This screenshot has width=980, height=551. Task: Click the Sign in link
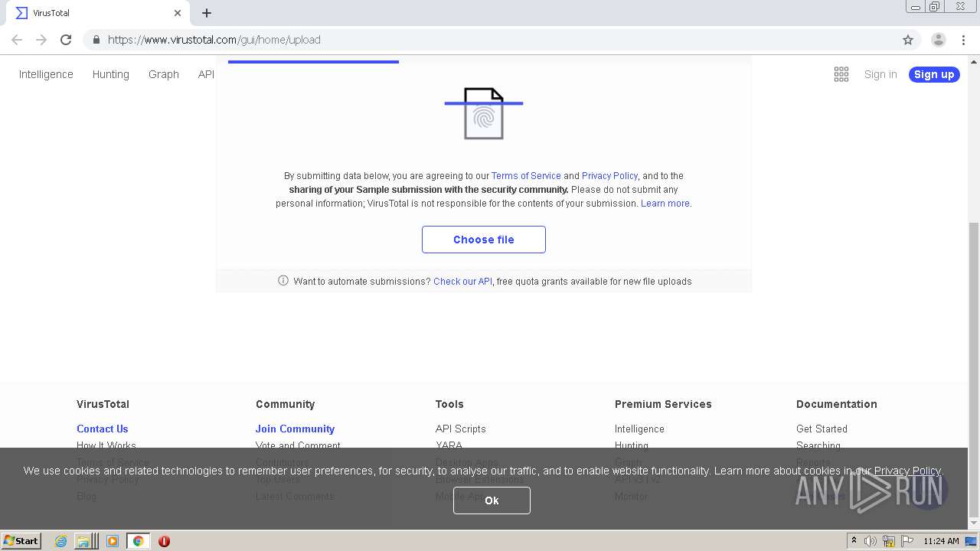(x=880, y=74)
